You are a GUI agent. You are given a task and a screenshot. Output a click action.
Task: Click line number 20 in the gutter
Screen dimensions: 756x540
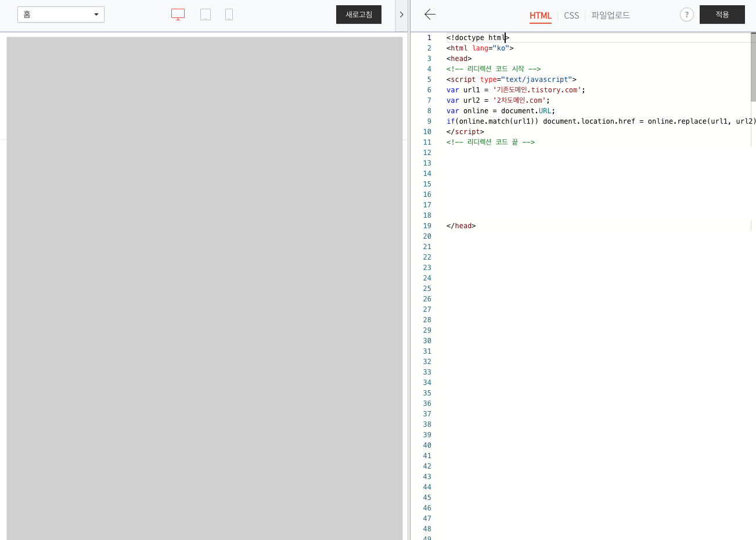point(427,236)
